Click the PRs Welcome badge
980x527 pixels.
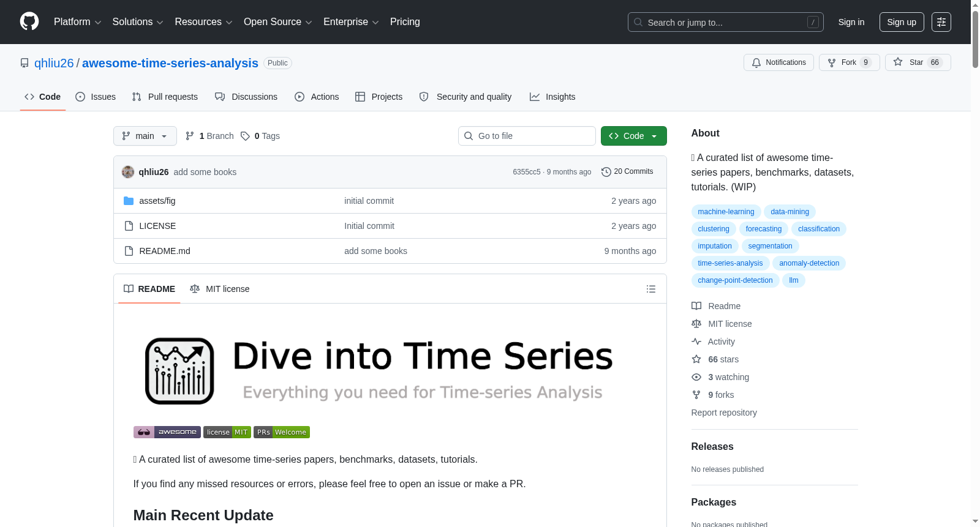(282, 432)
